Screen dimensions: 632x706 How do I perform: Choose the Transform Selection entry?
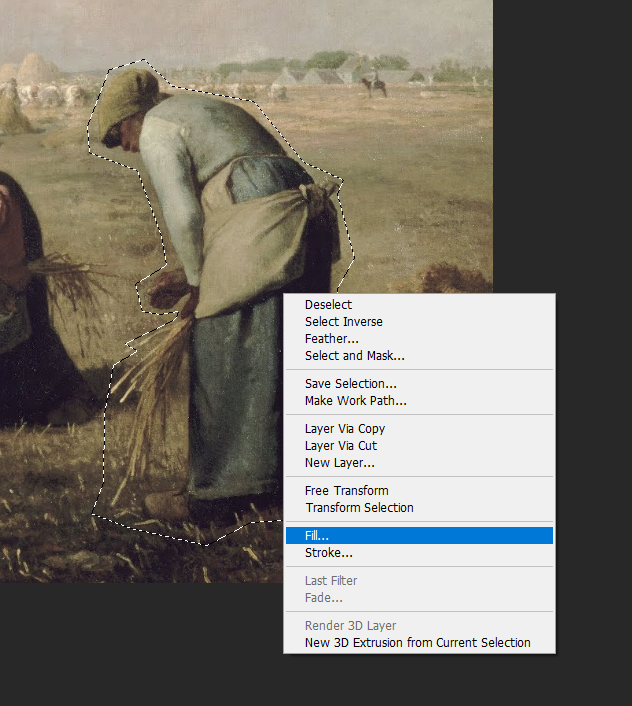tap(419, 508)
